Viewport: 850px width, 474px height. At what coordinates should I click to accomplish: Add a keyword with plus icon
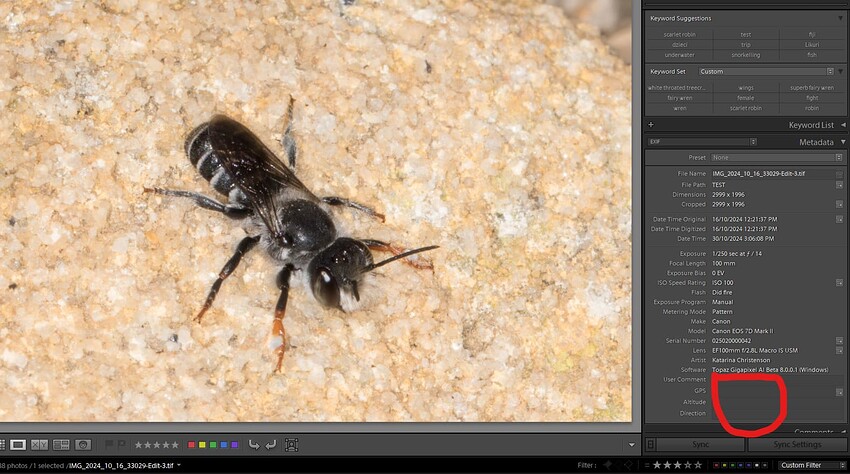point(651,125)
